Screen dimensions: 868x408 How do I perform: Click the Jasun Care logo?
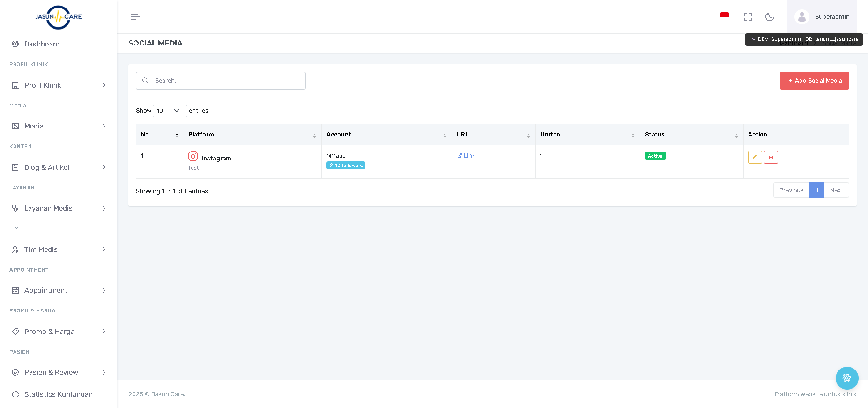[59, 17]
